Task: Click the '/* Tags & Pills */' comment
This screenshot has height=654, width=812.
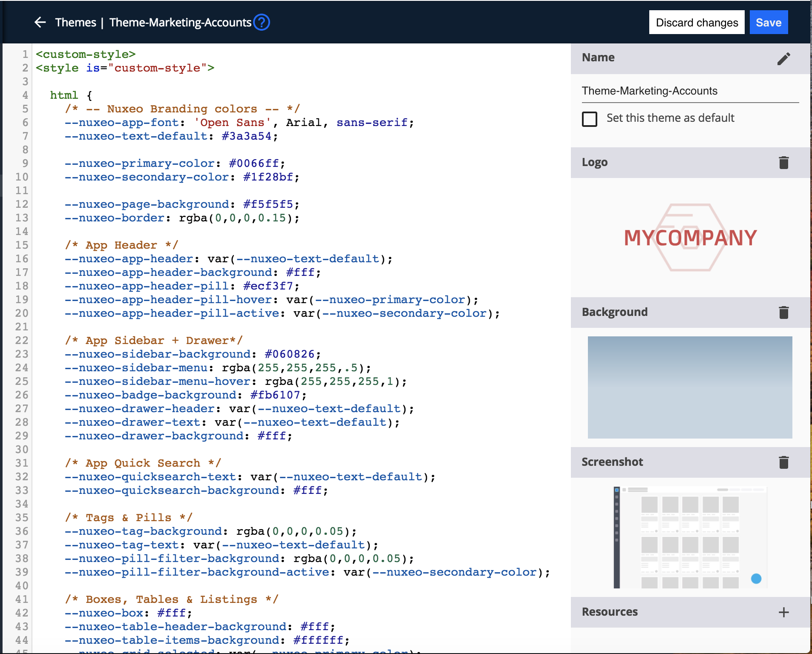Action: click(x=129, y=518)
